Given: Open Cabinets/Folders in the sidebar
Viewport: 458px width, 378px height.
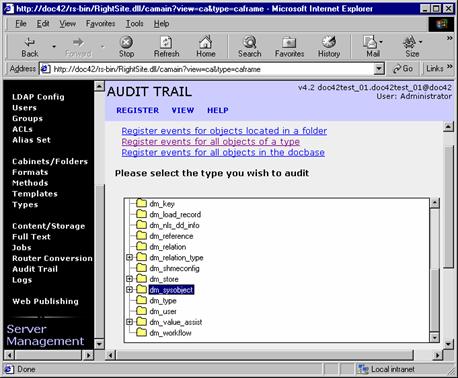Looking at the screenshot, I should point(50,161).
